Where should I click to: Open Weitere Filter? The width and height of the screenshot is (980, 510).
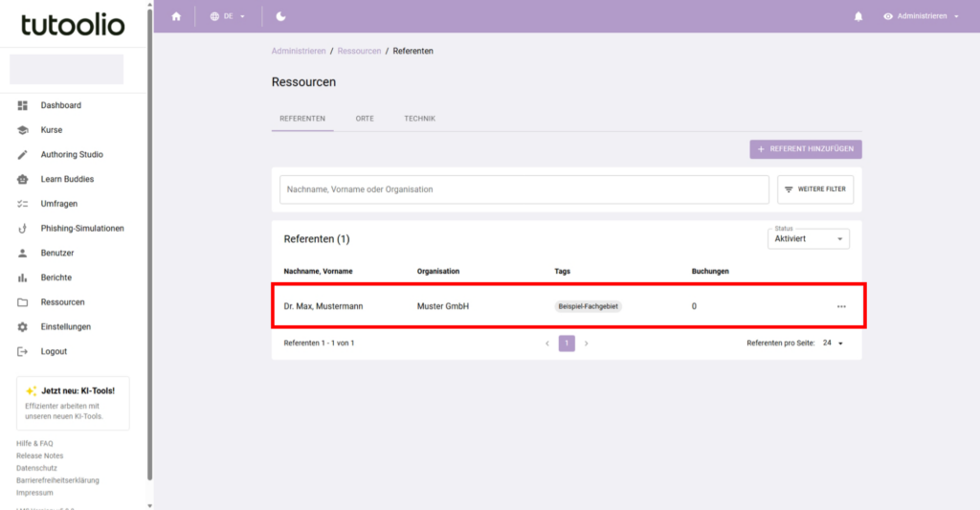pos(815,189)
